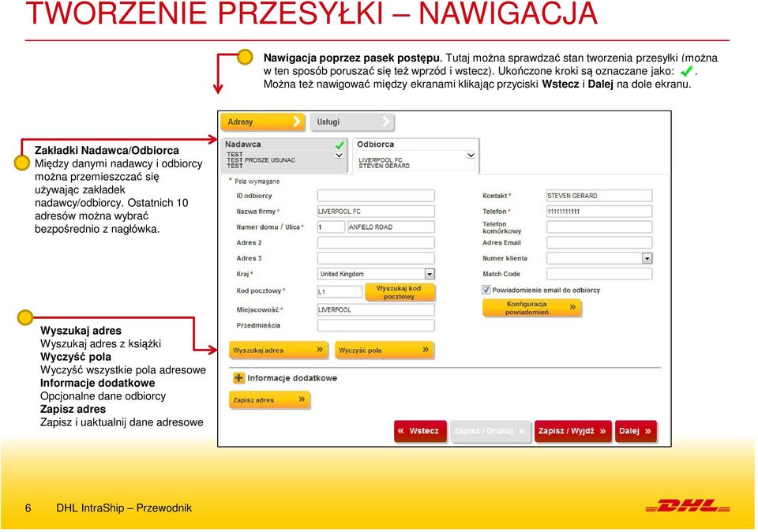
Task: Expand the Odbiorca recent addresses dropdown
Action: point(471,155)
